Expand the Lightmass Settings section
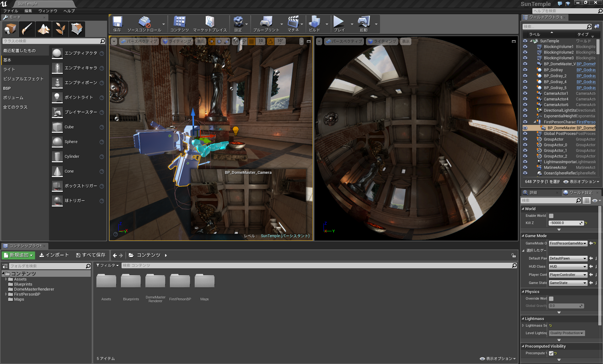 [523, 326]
